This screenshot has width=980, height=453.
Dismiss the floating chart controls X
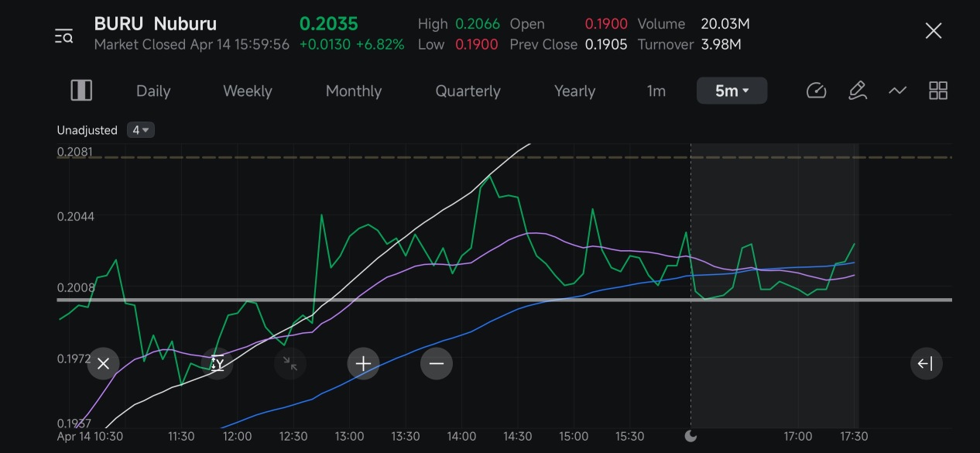103,363
